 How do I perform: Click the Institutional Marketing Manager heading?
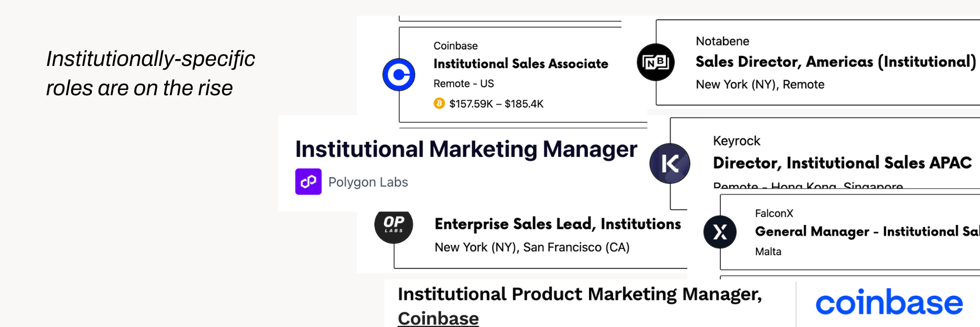pos(466,149)
